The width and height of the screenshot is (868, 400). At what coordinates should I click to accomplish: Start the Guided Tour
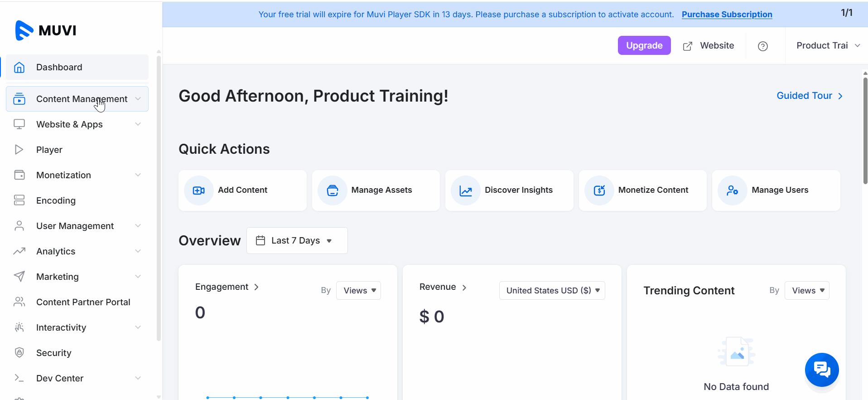coord(809,96)
